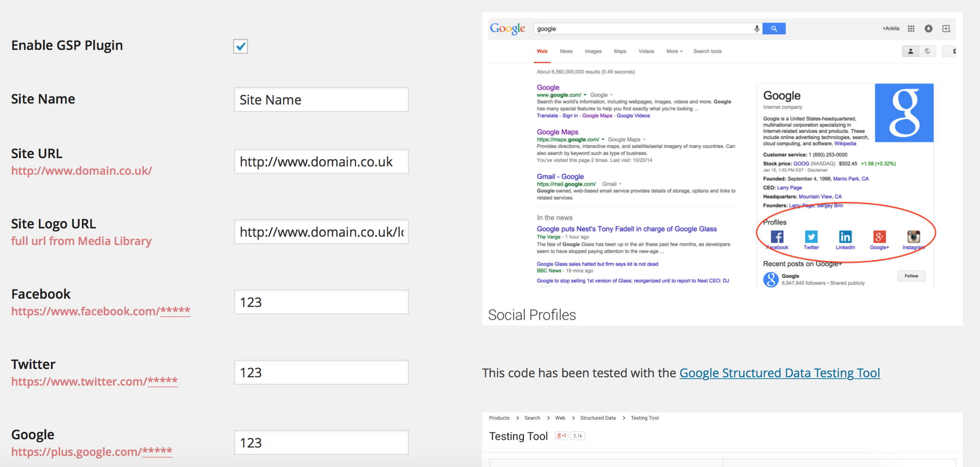Select the hint 'full url from Media Library'
980x467 pixels.
pos(81,241)
